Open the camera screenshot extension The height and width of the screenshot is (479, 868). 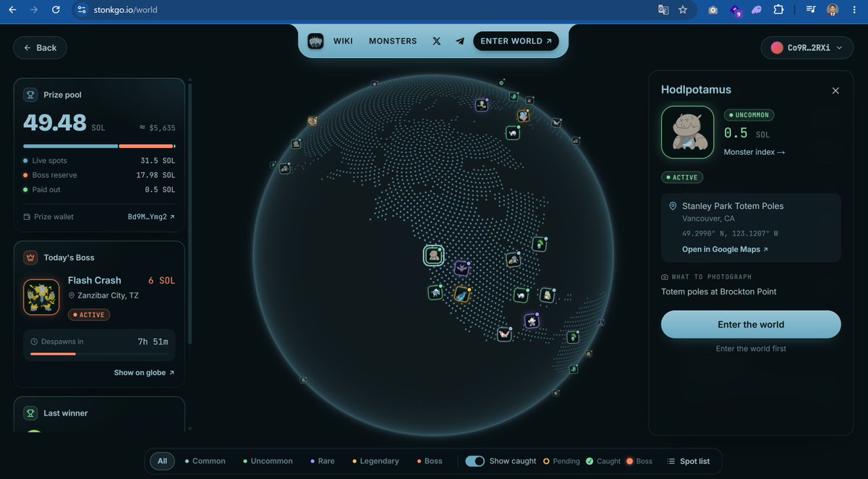click(x=712, y=10)
